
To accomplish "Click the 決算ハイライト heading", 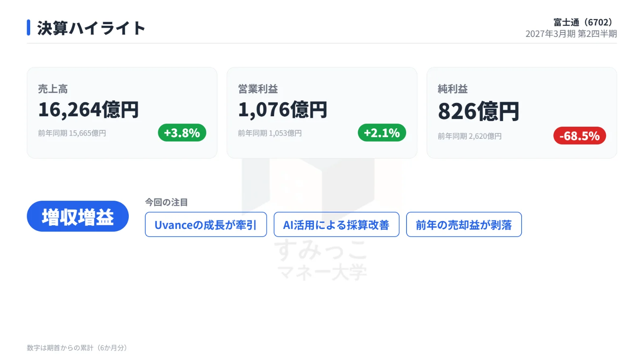I will click(x=91, y=28).
